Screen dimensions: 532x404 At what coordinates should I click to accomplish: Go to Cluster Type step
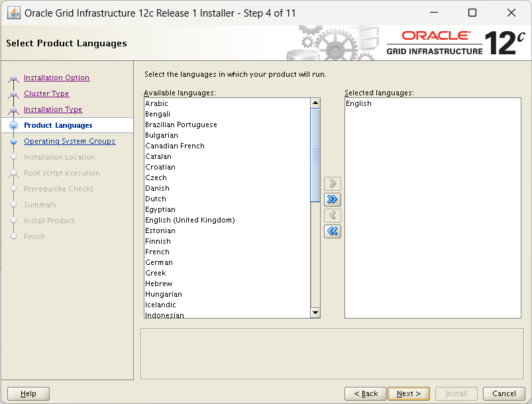46,93
